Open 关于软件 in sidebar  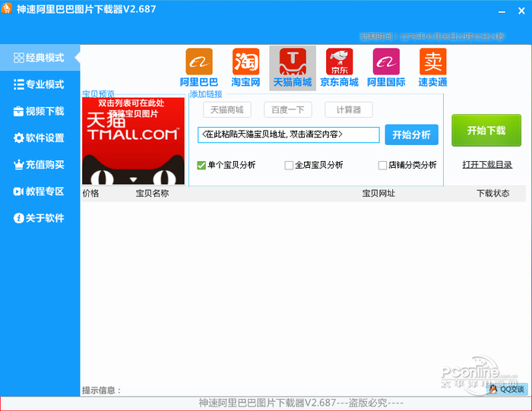click(40, 218)
